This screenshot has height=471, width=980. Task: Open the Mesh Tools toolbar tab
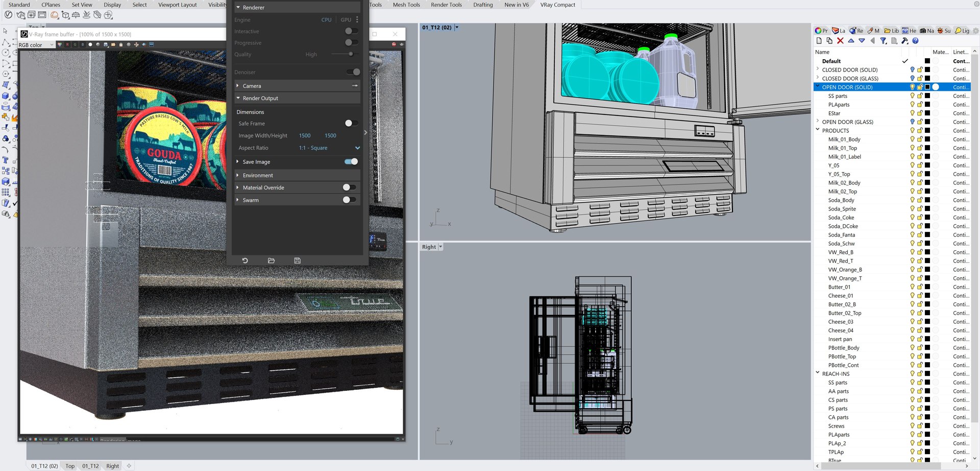[x=406, y=5]
